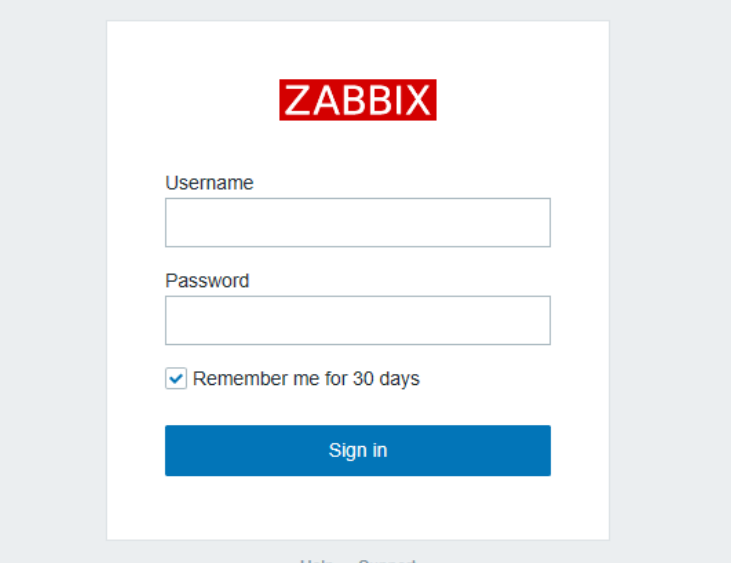Viewport: 731px width, 563px height.
Task: Open the Support link below the form
Action: 386,561
